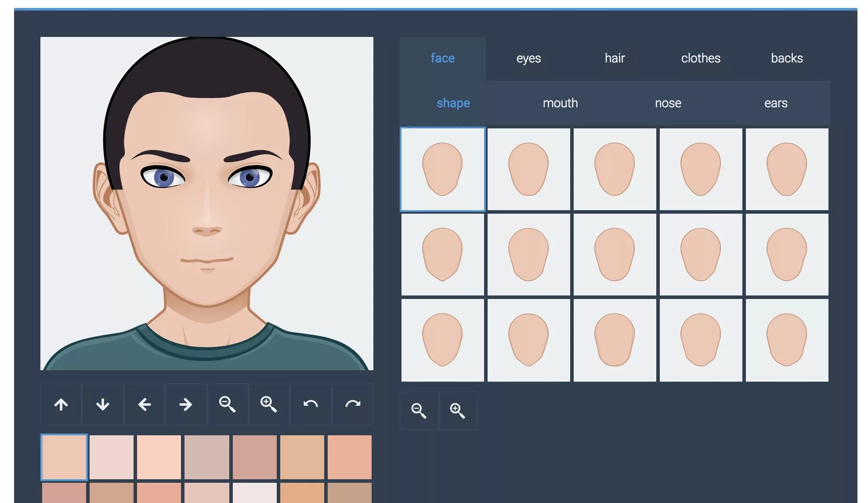Screen dimensions: 868x503
Task: Open the clothes tab
Action: (701, 58)
